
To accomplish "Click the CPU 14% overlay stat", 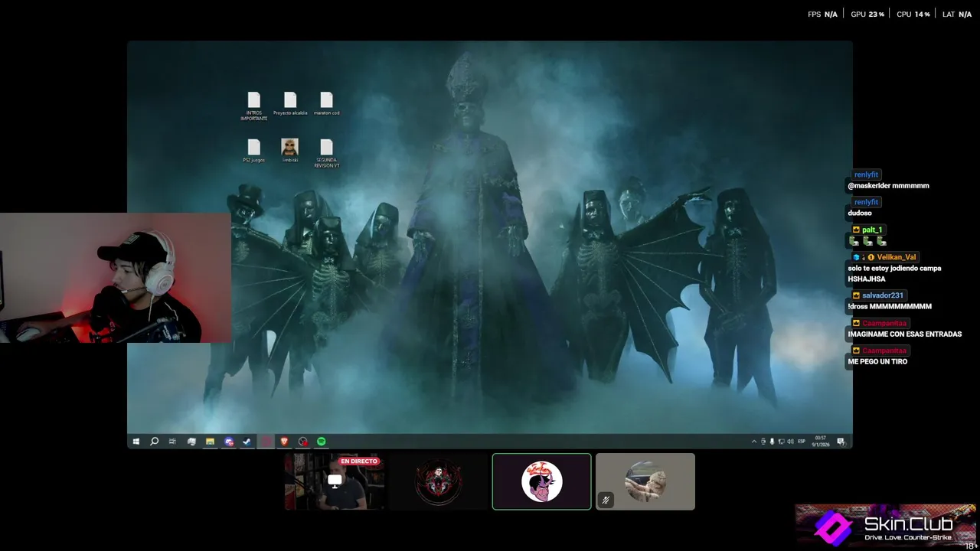I will coord(913,14).
